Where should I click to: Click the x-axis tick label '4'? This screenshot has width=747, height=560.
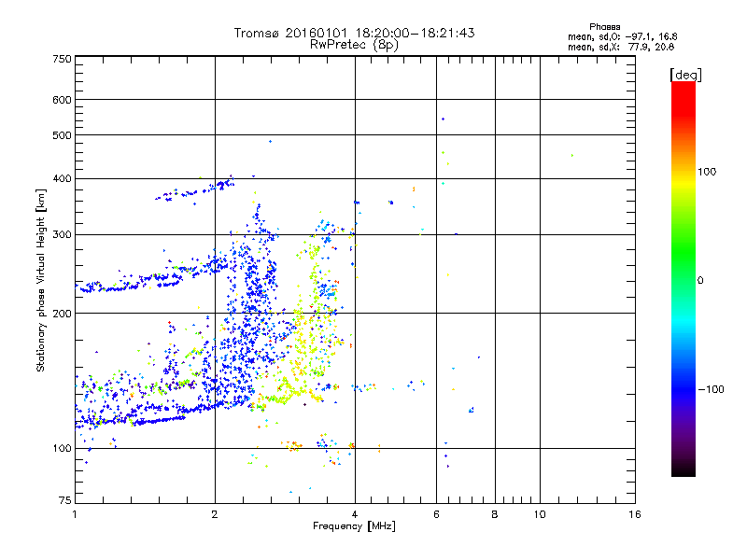(x=355, y=514)
